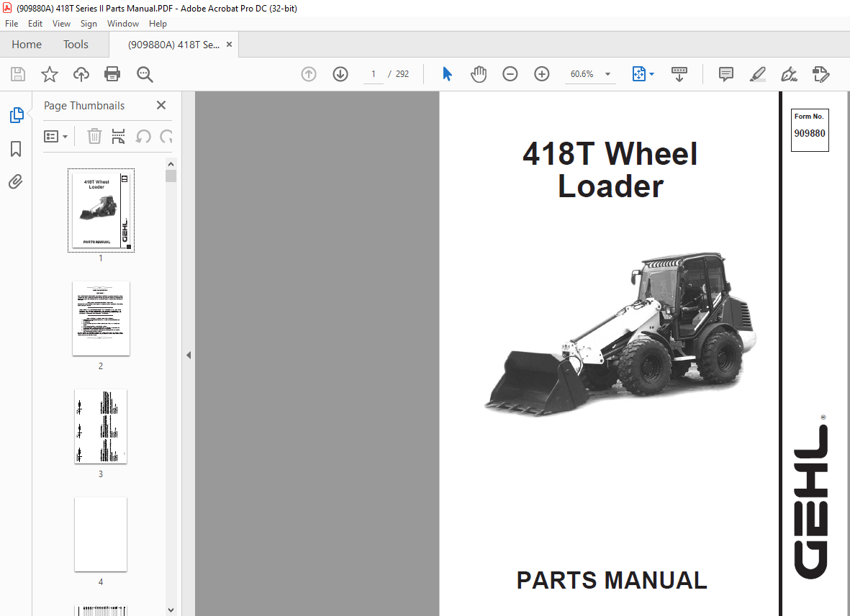Click the thumbnails scrollbar thumb
This screenshot has width=850, height=616.
(x=171, y=176)
